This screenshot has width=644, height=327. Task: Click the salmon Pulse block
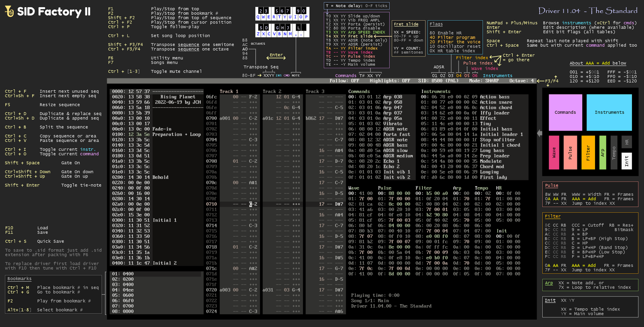point(570,152)
